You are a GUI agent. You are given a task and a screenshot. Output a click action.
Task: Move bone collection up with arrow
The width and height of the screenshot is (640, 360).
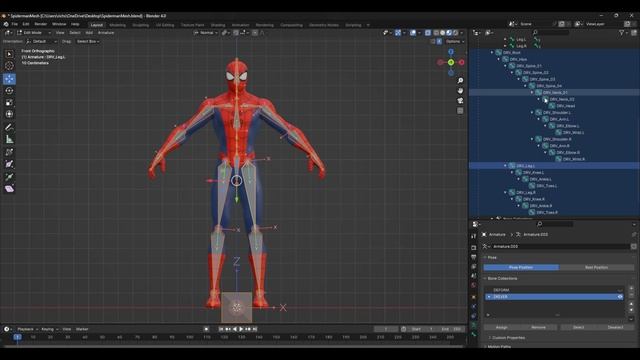pyautogui.click(x=631, y=304)
